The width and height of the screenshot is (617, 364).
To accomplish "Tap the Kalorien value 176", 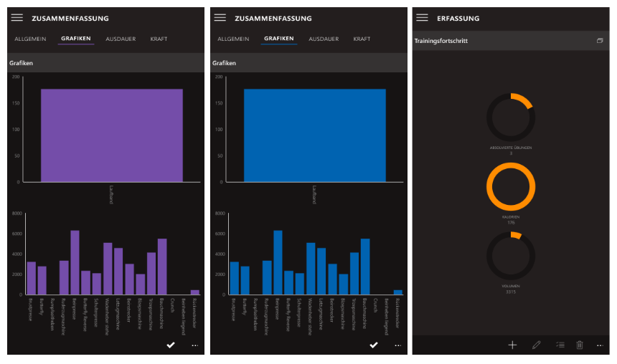I will [x=511, y=223].
